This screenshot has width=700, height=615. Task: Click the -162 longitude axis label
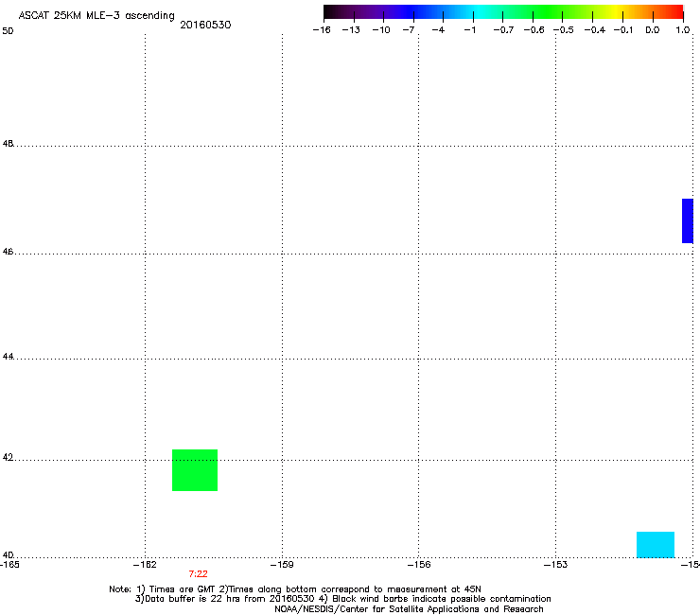click(145, 565)
